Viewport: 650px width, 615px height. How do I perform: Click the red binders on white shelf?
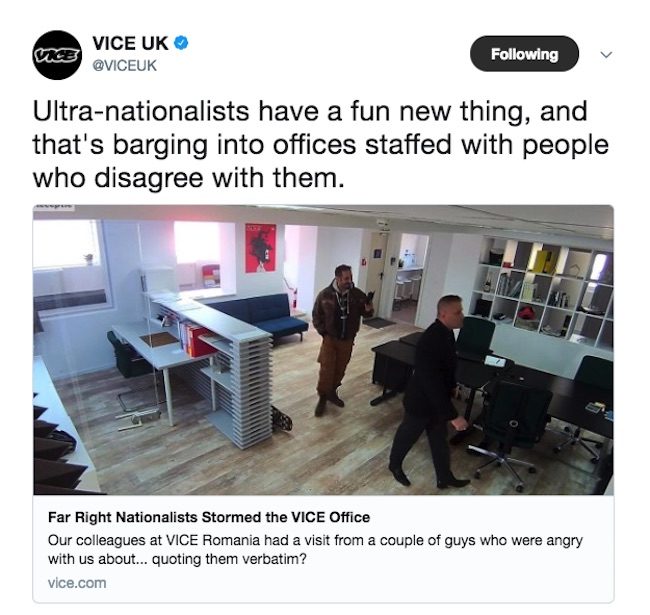(196, 339)
